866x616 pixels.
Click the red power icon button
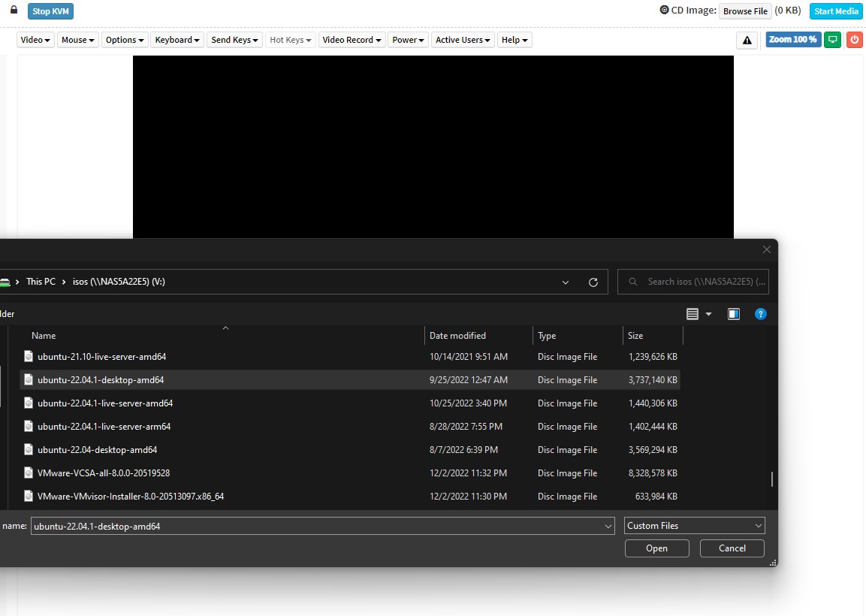(x=854, y=40)
